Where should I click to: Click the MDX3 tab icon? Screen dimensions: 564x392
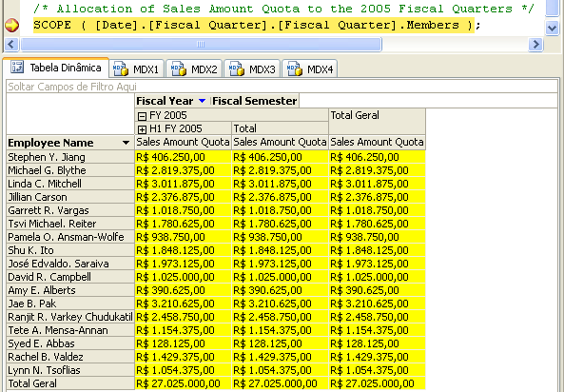coord(236,69)
